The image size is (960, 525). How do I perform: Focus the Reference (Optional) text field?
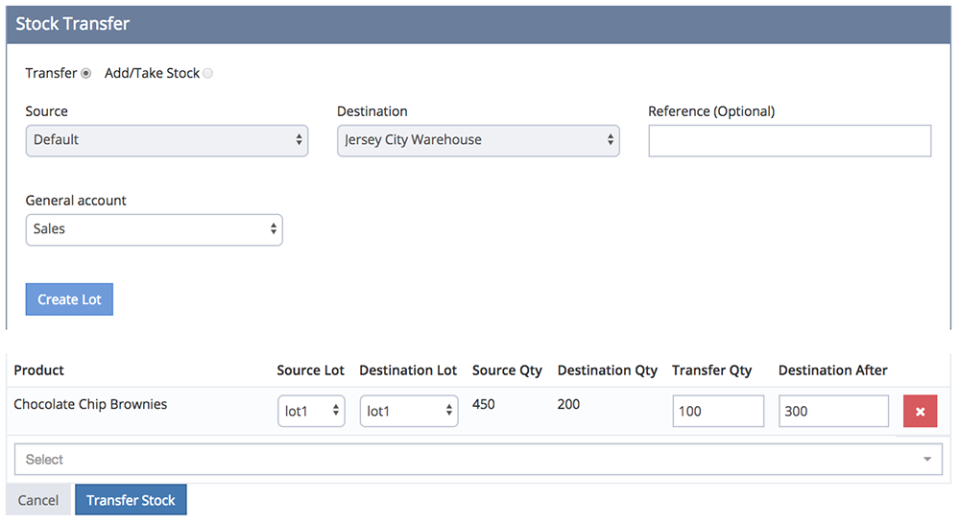[789, 141]
